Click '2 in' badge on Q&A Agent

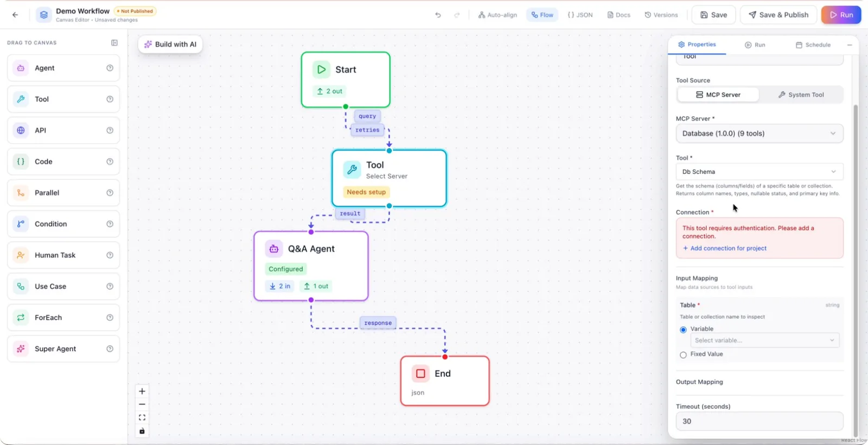[280, 286]
